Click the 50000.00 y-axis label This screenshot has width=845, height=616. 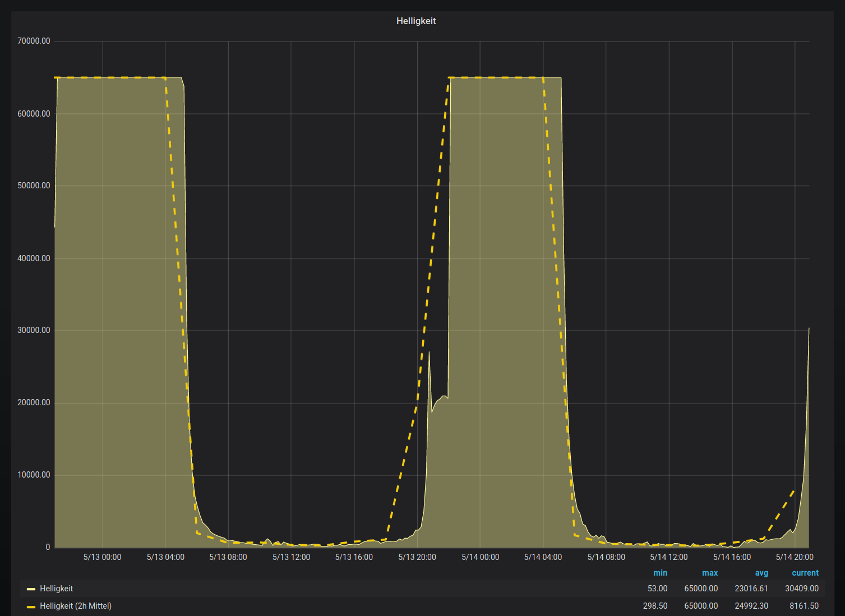point(34,186)
